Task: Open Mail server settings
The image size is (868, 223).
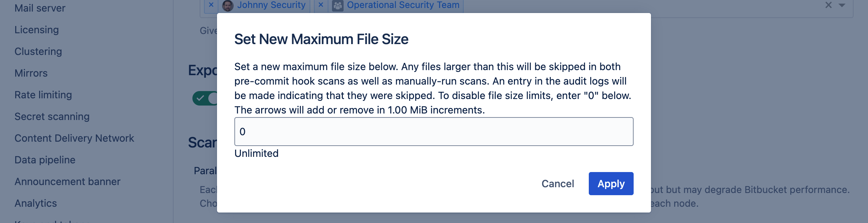Action: (40, 8)
